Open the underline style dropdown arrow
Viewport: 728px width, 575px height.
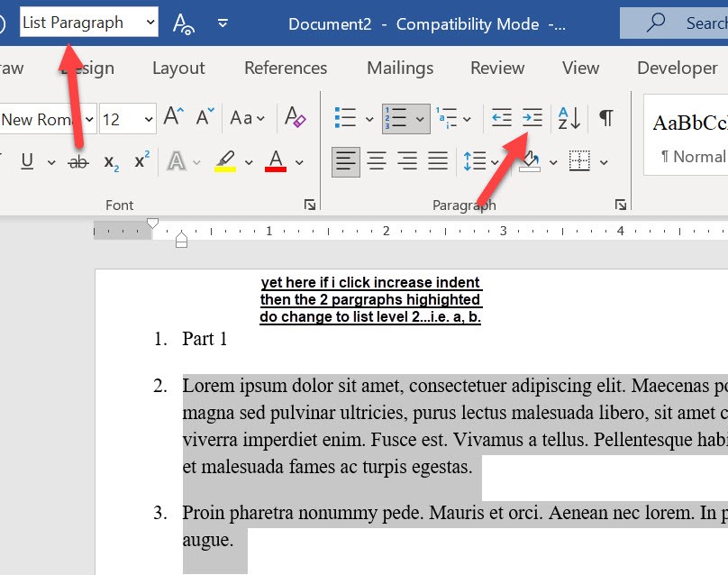click(51, 162)
